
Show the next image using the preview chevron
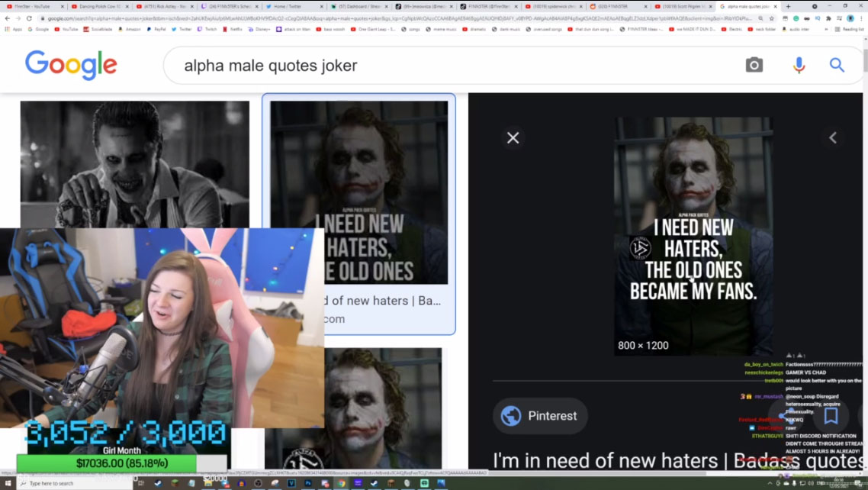coord(833,138)
